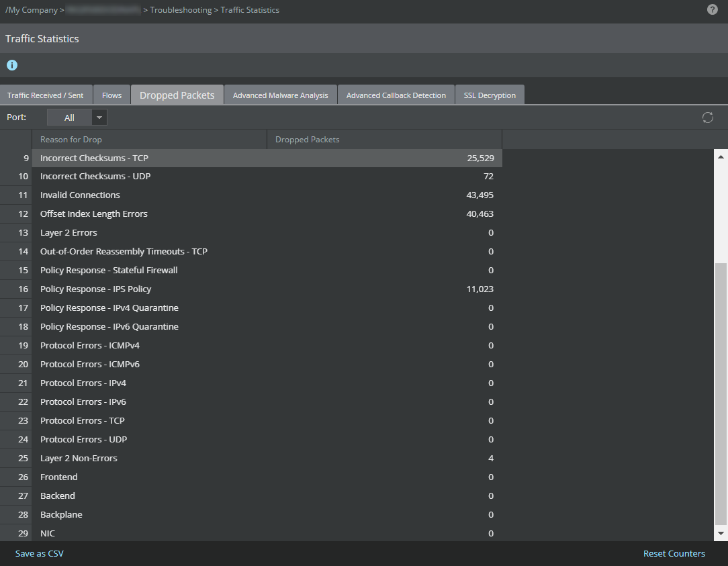Switch to Advanced Callback Detection tab
The width and height of the screenshot is (728, 566).
(x=396, y=95)
